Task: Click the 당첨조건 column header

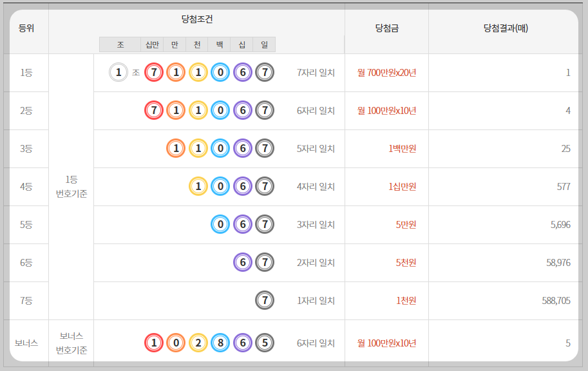Action: coord(197,19)
